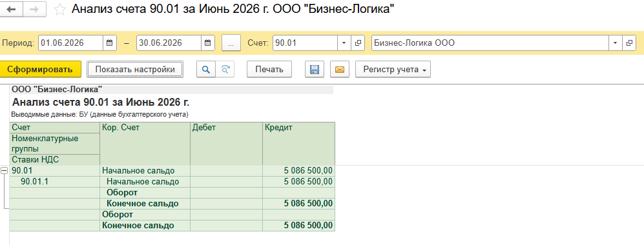Click the organization field Бизнес-Логика ООО
This screenshot has width=644, height=245.
490,43
